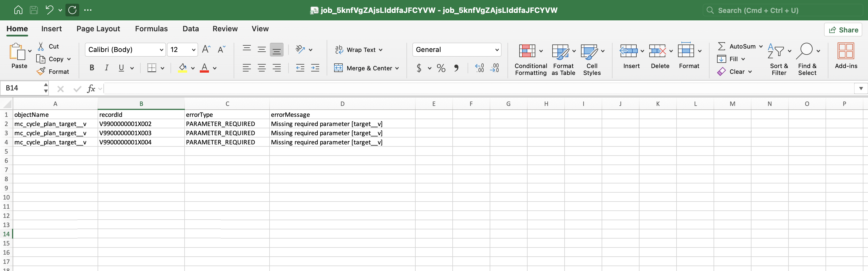Screen dimensions: 868x271
Task: Click the Share button
Action: [x=843, y=30]
